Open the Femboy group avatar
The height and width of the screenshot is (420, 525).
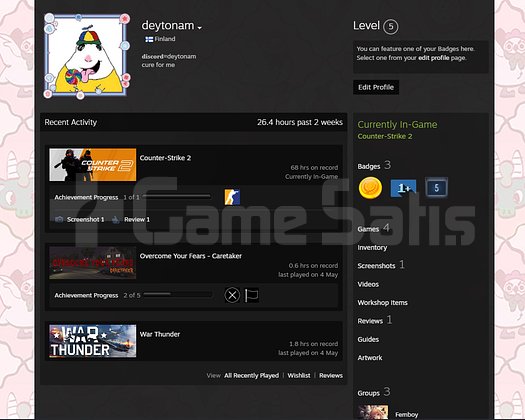point(373,412)
